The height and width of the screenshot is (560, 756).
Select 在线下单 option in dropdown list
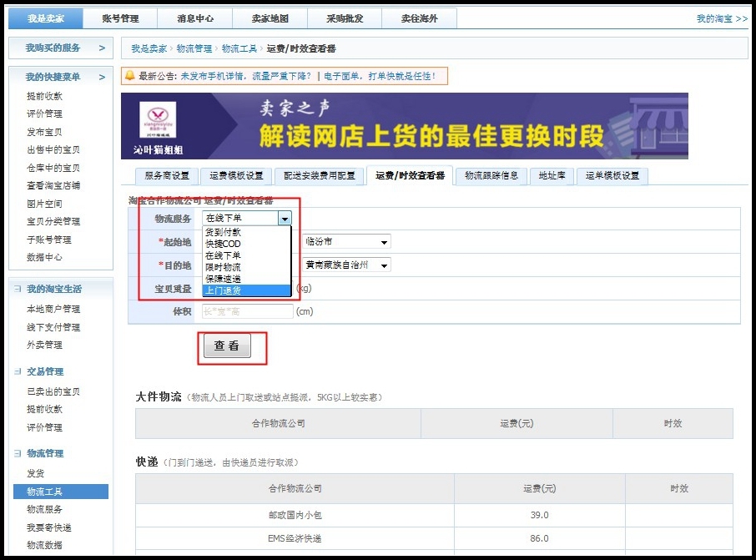click(247, 255)
